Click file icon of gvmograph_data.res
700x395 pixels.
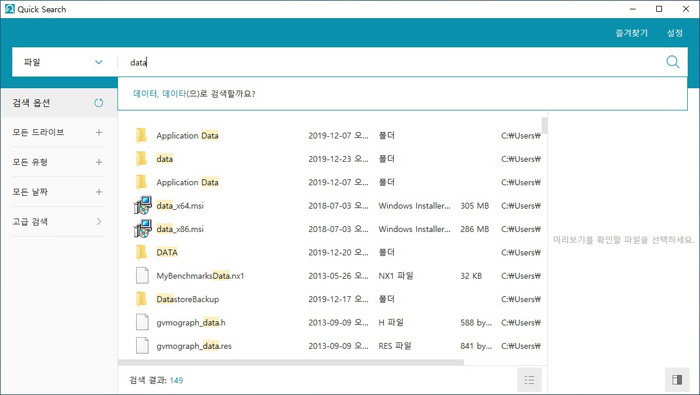[x=142, y=345]
